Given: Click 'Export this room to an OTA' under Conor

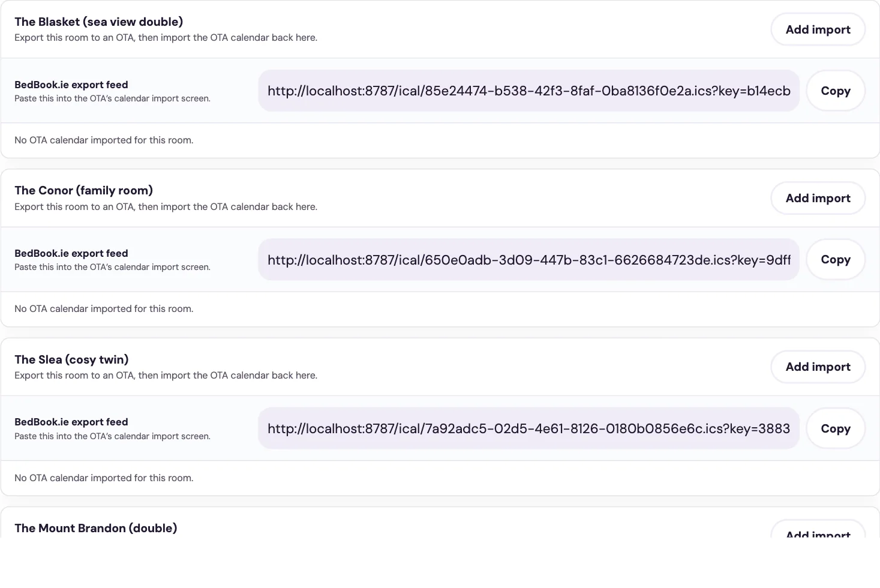Looking at the screenshot, I should pyautogui.click(x=166, y=206).
